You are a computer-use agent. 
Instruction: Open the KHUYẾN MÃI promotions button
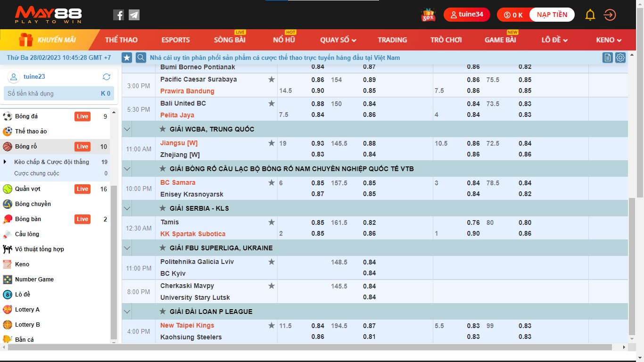[x=50, y=40]
